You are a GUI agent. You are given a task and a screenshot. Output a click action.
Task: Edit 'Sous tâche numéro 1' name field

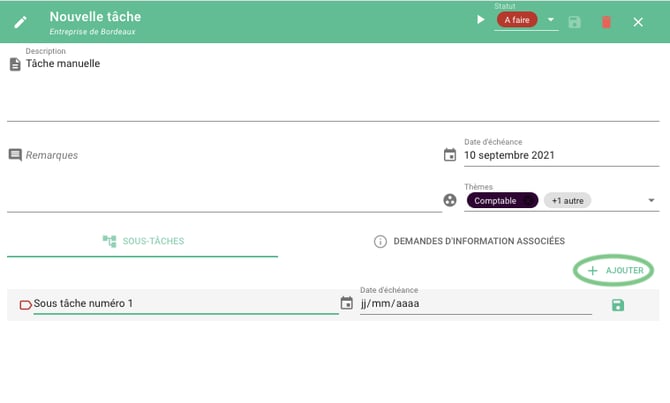click(186, 303)
